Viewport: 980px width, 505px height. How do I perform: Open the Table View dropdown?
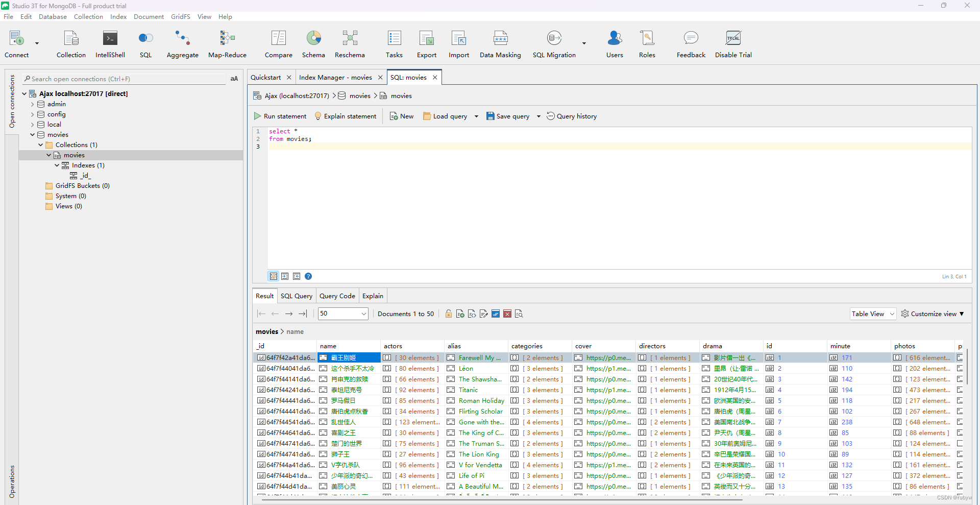click(873, 314)
